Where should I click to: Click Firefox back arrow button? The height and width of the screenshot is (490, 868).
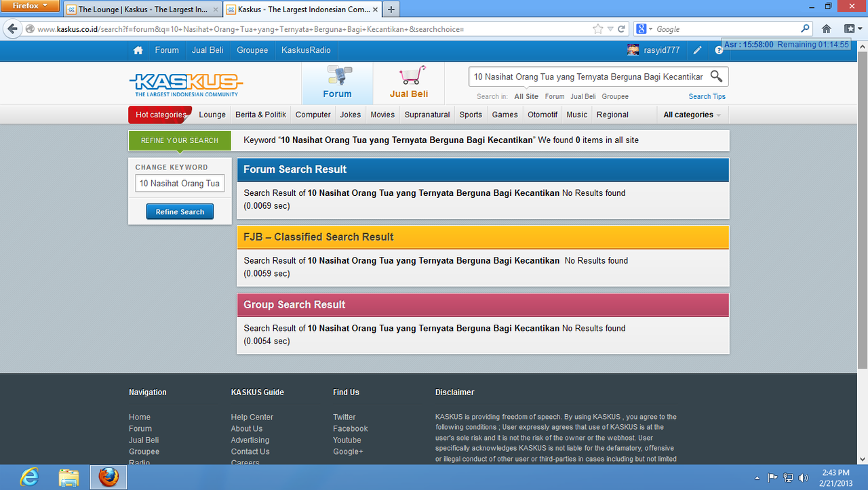point(12,29)
